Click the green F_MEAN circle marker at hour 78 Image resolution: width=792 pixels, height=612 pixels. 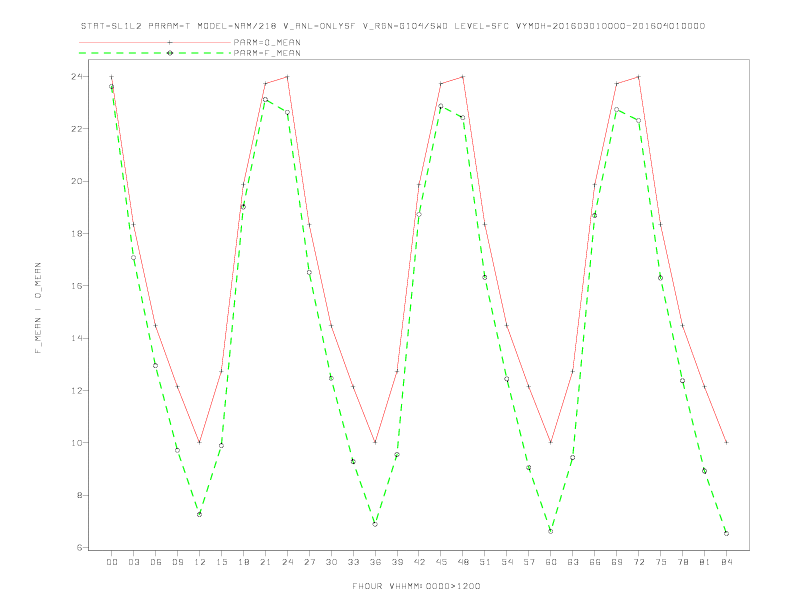coord(682,381)
